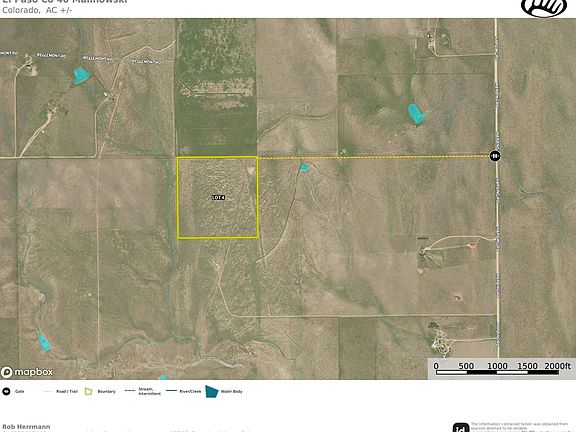Click the Gate icon in the legend
Screen dimensions: 576x432
(6, 391)
